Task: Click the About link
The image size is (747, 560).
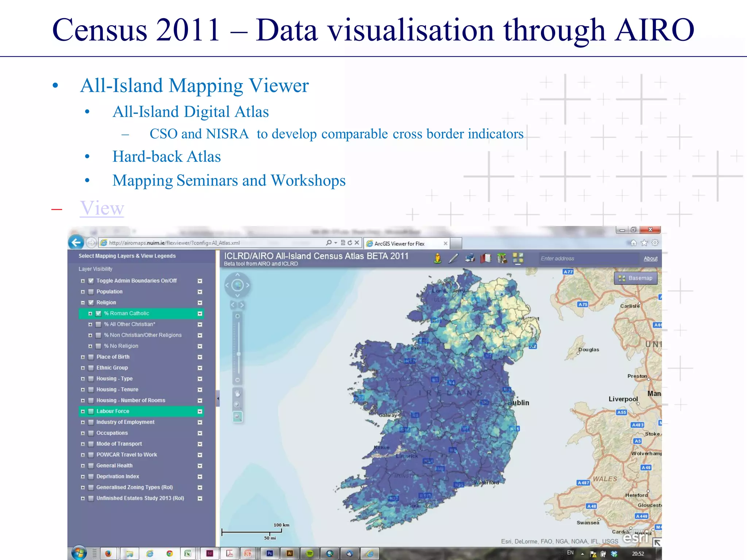Action: tap(650, 258)
